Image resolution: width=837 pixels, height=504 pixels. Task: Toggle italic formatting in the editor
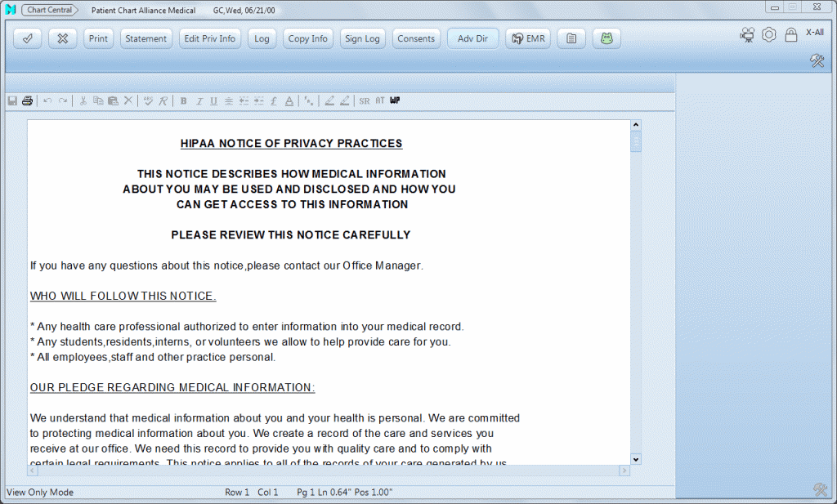click(x=199, y=100)
